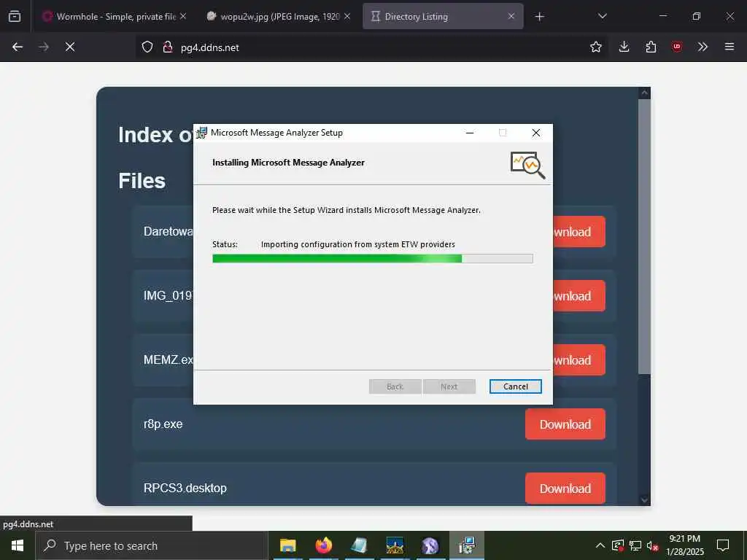Switch to Firefox in taskbar
Screen dimensions: 747x560
point(323,545)
